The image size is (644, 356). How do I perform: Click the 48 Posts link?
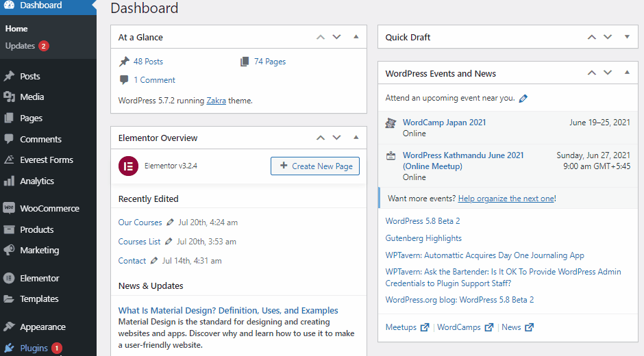(x=148, y=62)
